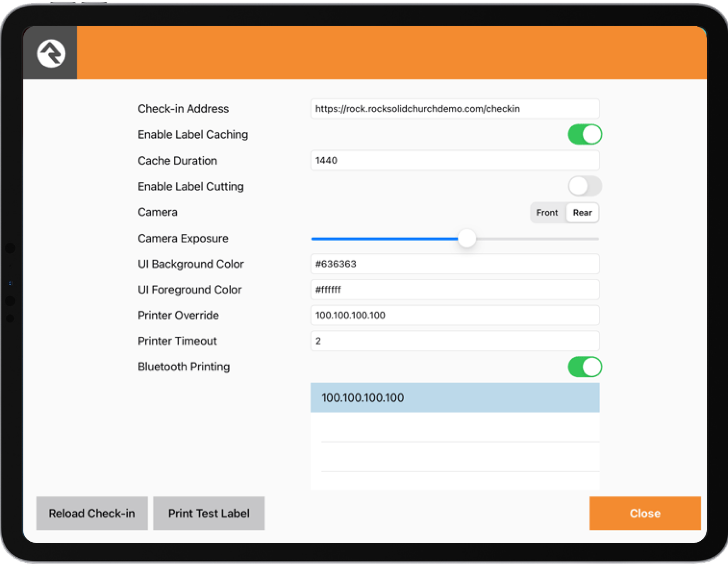
Task: Click the Rock logo icon
Action: pos(51,53)
